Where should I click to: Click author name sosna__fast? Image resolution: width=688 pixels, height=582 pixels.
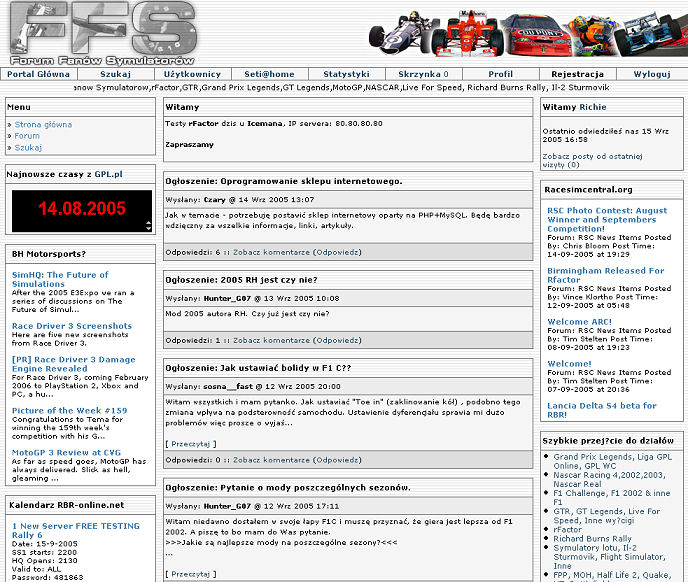[228, 387]
